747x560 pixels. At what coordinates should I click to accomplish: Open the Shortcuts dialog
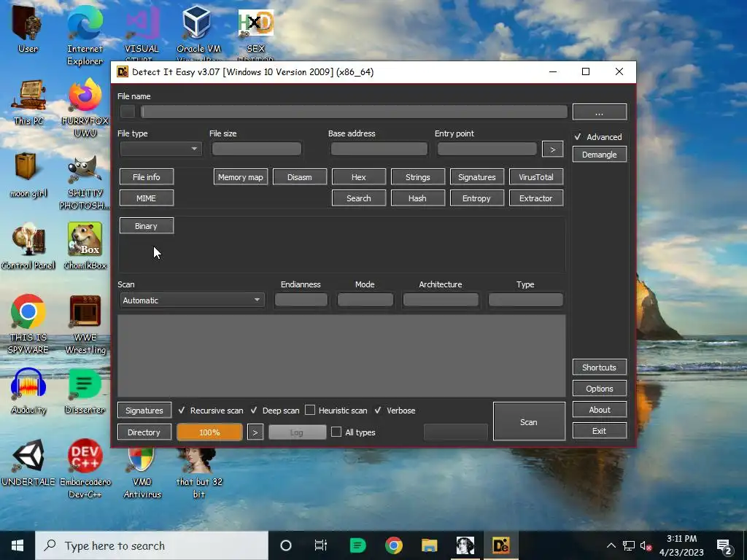coord(600,367)
